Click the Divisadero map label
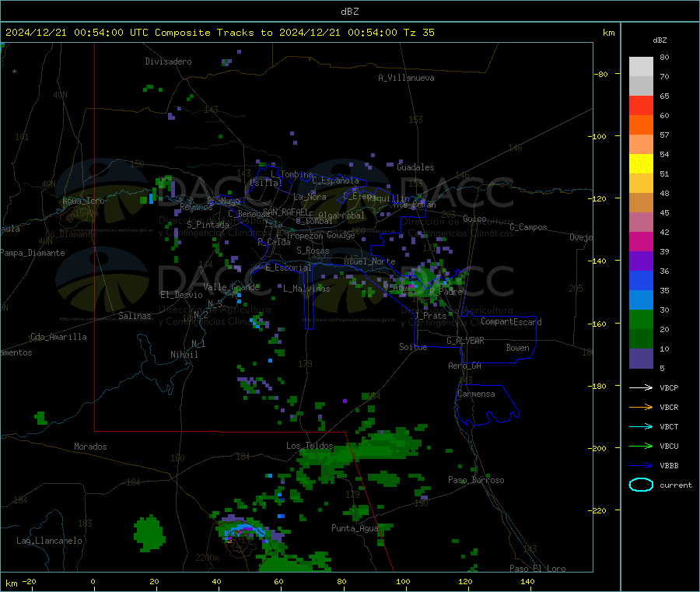Screen dimensions: 700x592 tap(168, 61)
